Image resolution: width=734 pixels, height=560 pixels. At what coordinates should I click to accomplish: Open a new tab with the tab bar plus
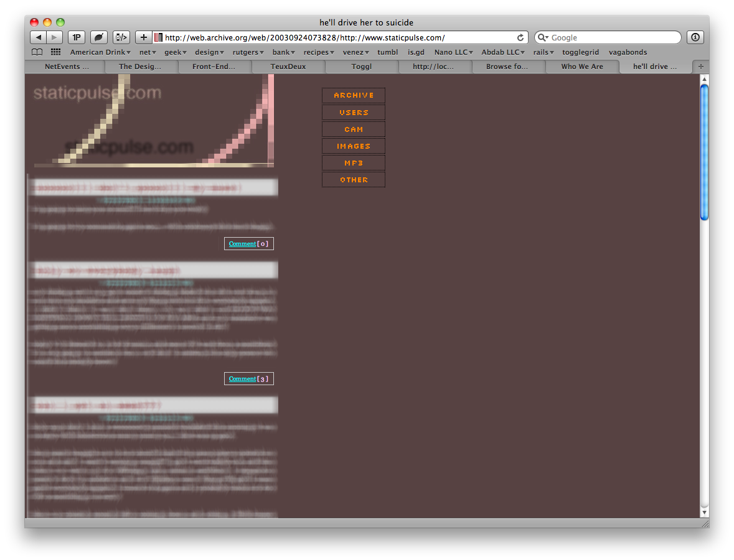tap(701, 67)
